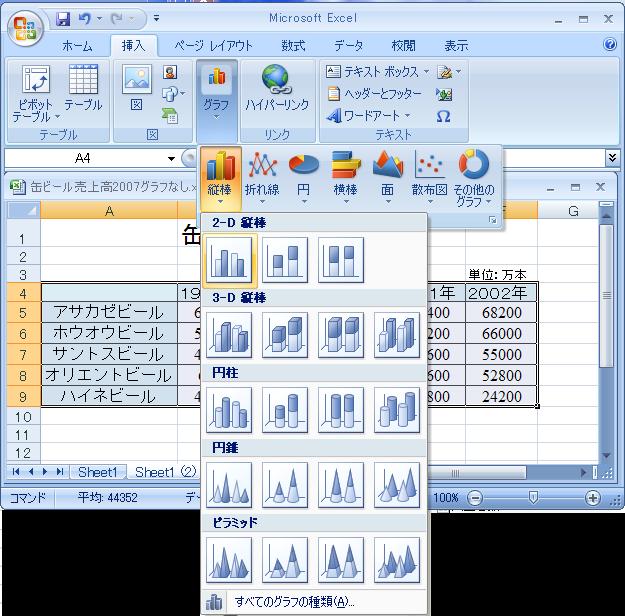625x616 pixels.
Task: Go to the last sheet tab
Action: (60, 472)
